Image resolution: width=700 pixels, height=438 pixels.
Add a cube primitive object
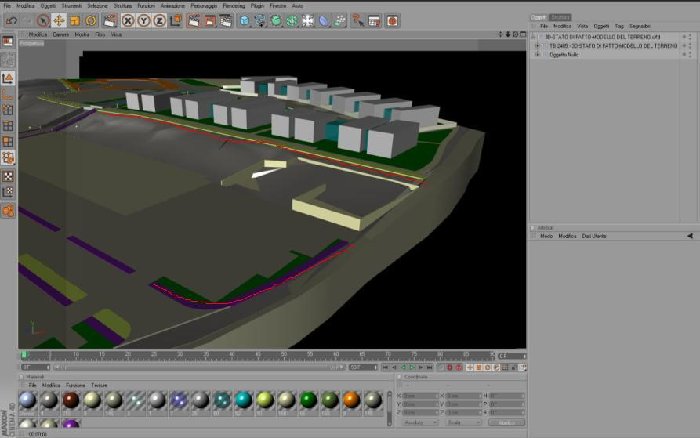(245, 21)
